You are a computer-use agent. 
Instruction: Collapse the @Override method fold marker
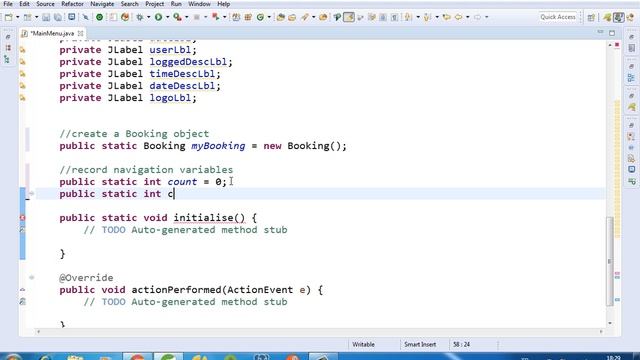31,278
